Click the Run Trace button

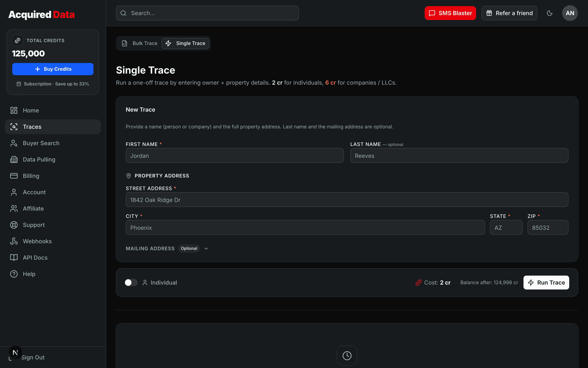coord(546,283)
